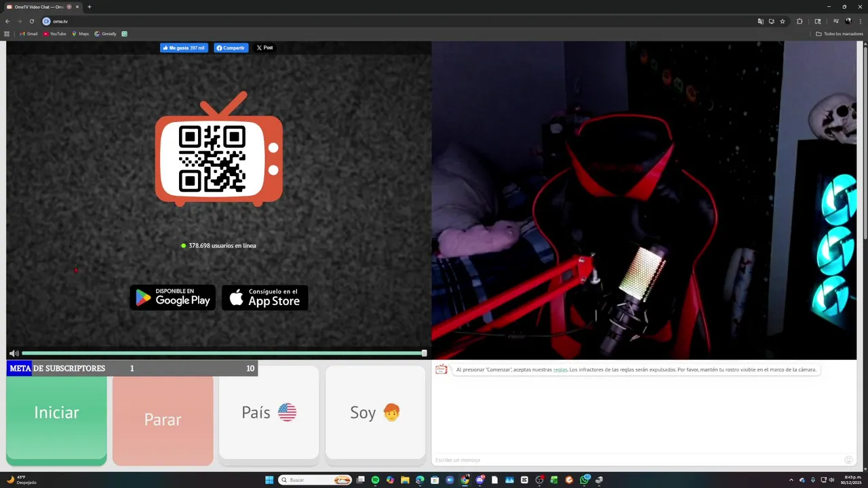Open the emoji picker in message box
The image size is (868, 488).
point(848,460)
